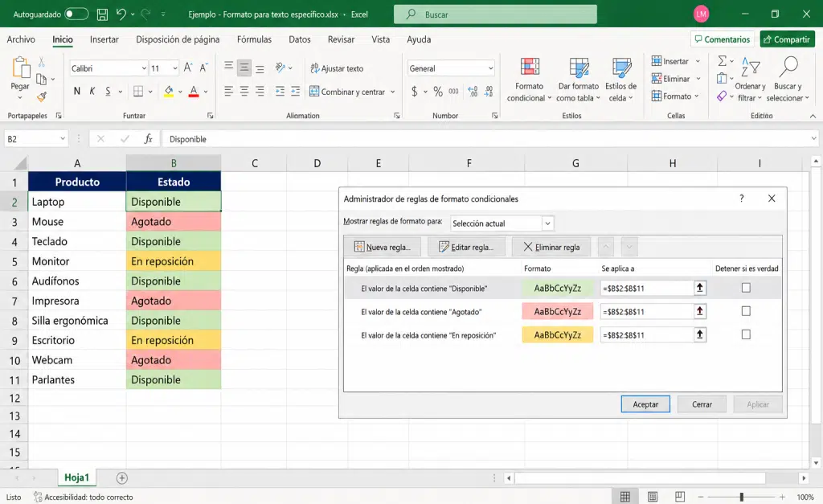The width and height of the screenshot is (823, 504).
Task: Click the yellow En reposición format preview
Action: 558,334
